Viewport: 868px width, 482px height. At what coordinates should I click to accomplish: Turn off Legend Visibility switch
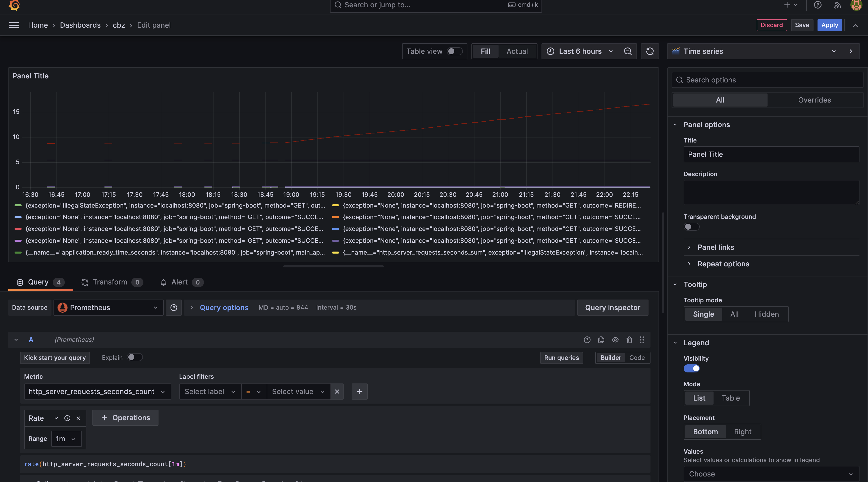(x=691, y=368)
